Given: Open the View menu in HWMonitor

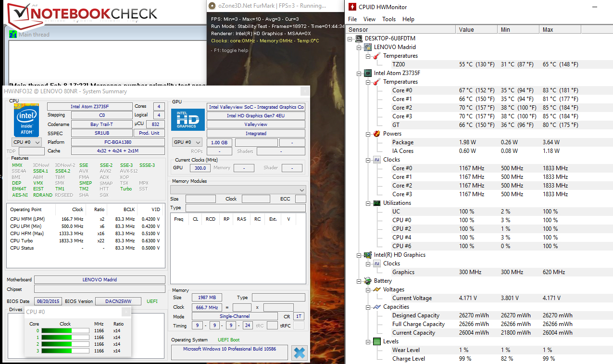Looking at the screenshot, I should pos(369,19).
